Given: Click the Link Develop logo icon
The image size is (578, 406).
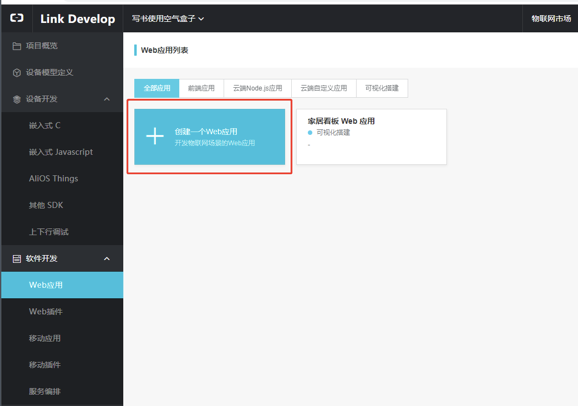Looking at the screenshot, I should click(x=17, y=18).
